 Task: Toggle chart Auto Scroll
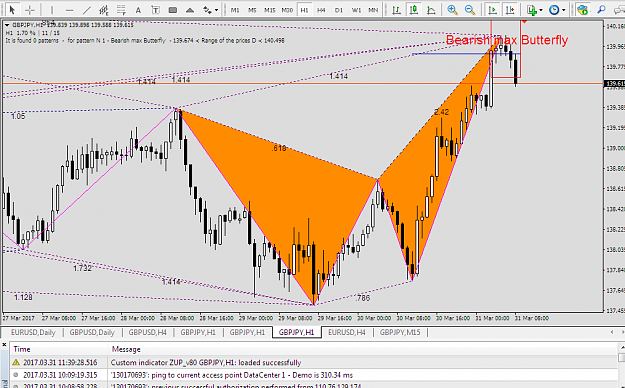[493, 10]
